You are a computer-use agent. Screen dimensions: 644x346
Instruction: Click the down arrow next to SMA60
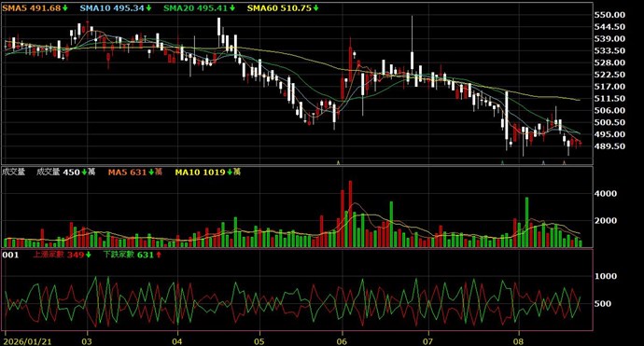pos(315,7)
